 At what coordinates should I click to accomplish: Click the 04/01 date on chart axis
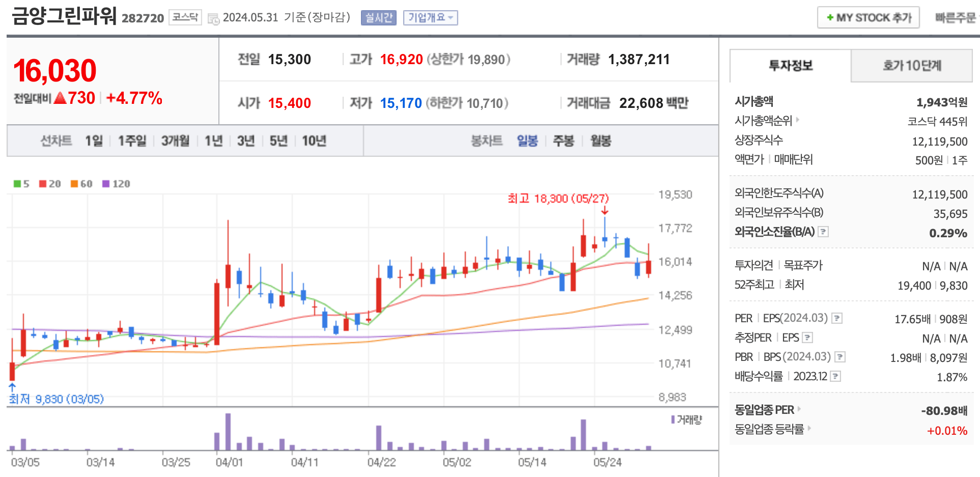pos(229,462)
